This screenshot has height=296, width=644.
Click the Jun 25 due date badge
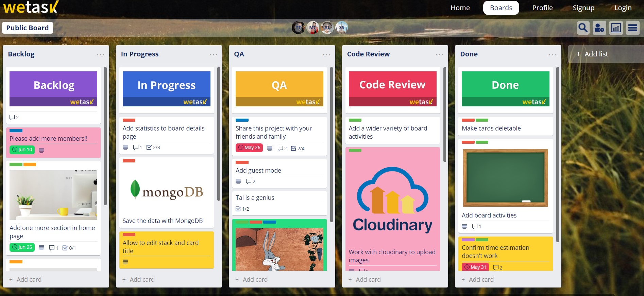22,247
